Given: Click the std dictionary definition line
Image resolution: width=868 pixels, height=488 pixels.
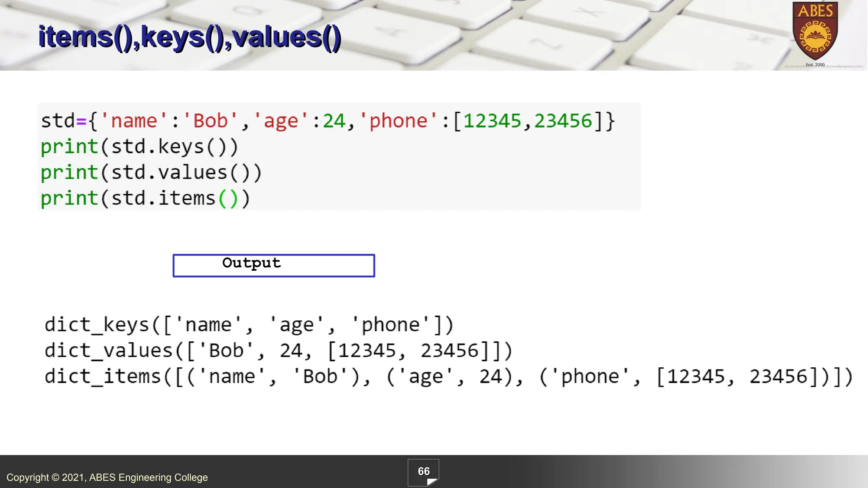Looking at the screenshot, I should (x=328, y=121).
